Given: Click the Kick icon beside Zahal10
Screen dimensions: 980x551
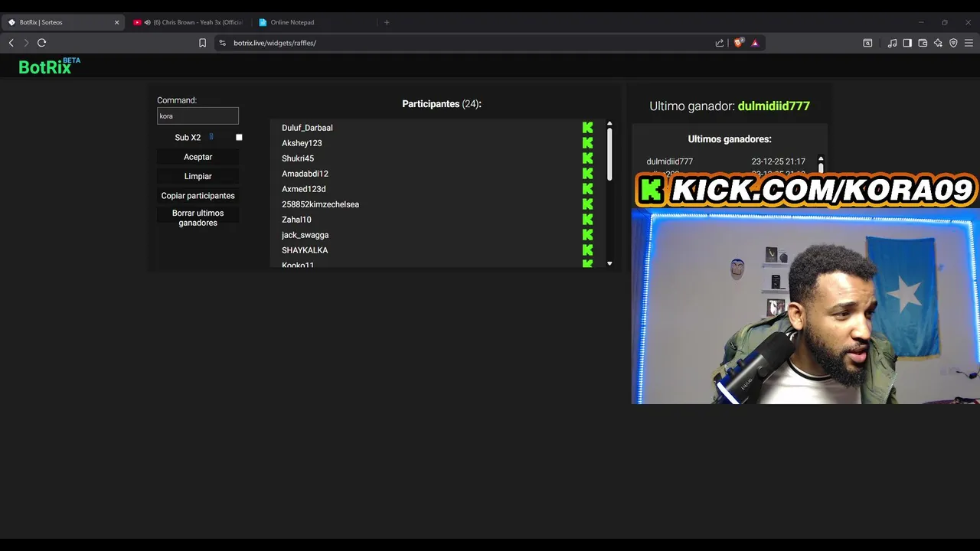Looking at the screenshot, I should (x=587, y=220).
